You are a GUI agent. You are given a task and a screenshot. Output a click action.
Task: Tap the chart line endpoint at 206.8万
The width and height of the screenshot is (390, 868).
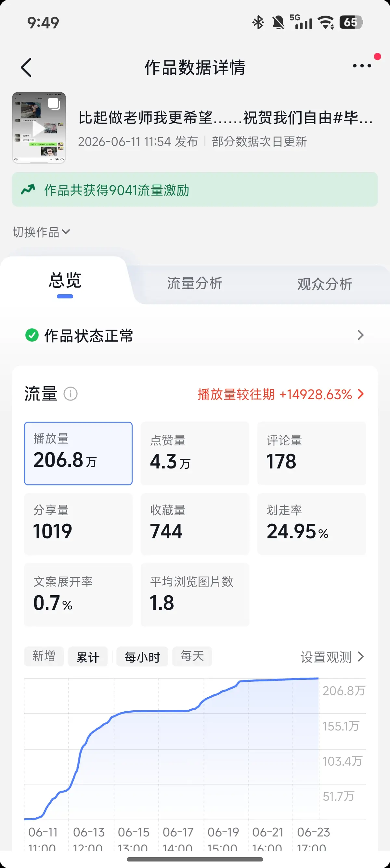(318, 678)
